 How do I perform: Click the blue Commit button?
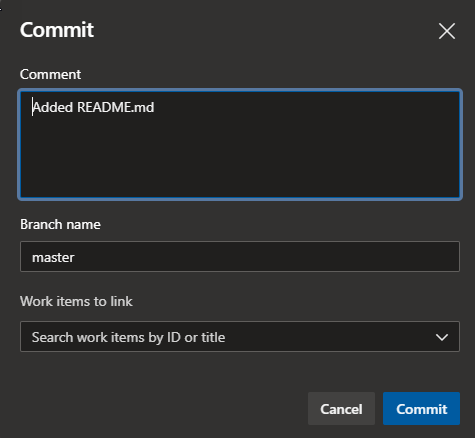tap(421, 409)
